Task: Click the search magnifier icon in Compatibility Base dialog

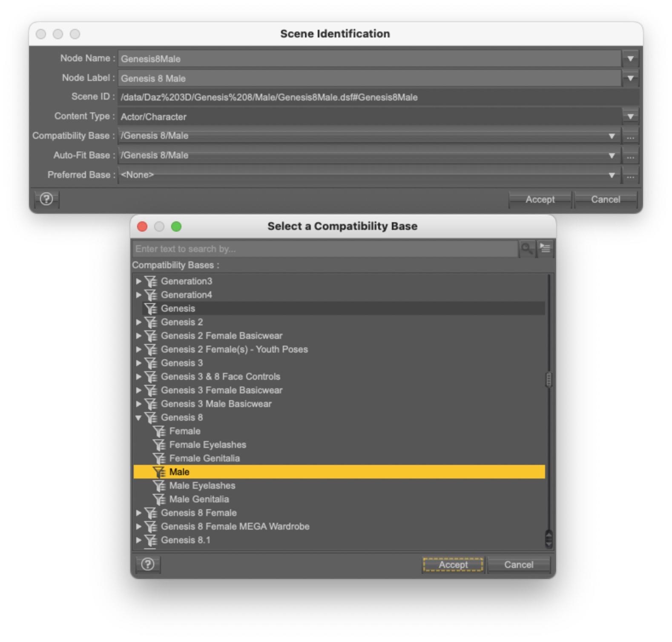Action: tap(527, 249)
